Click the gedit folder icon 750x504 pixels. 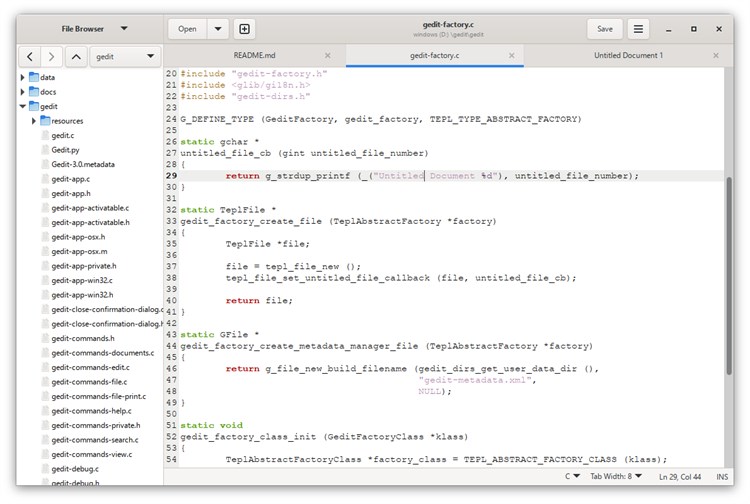(33, 106)
